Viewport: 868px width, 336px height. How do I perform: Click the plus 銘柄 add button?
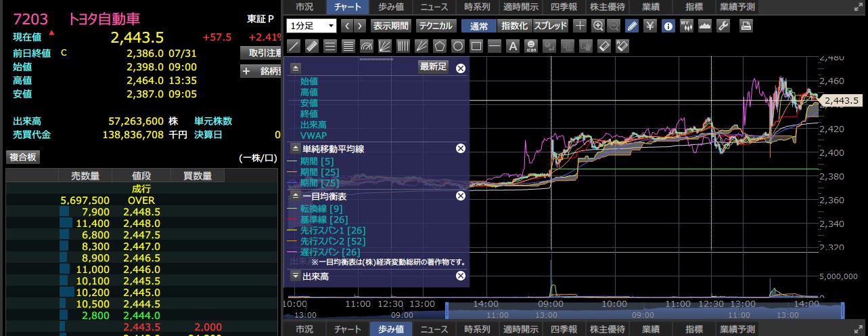261,71
